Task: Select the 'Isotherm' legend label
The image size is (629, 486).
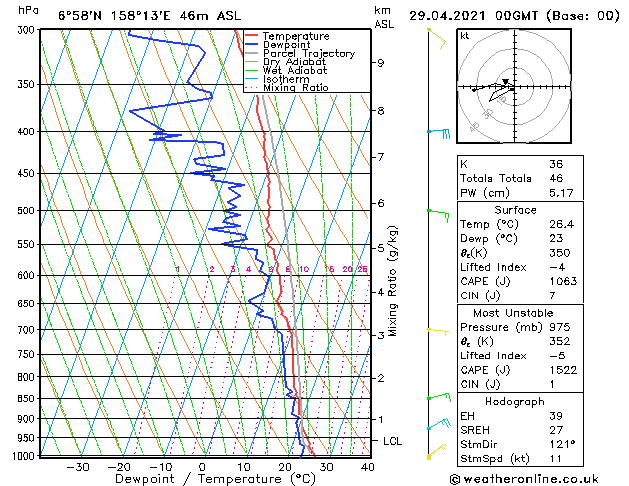Action: (286, 79)
